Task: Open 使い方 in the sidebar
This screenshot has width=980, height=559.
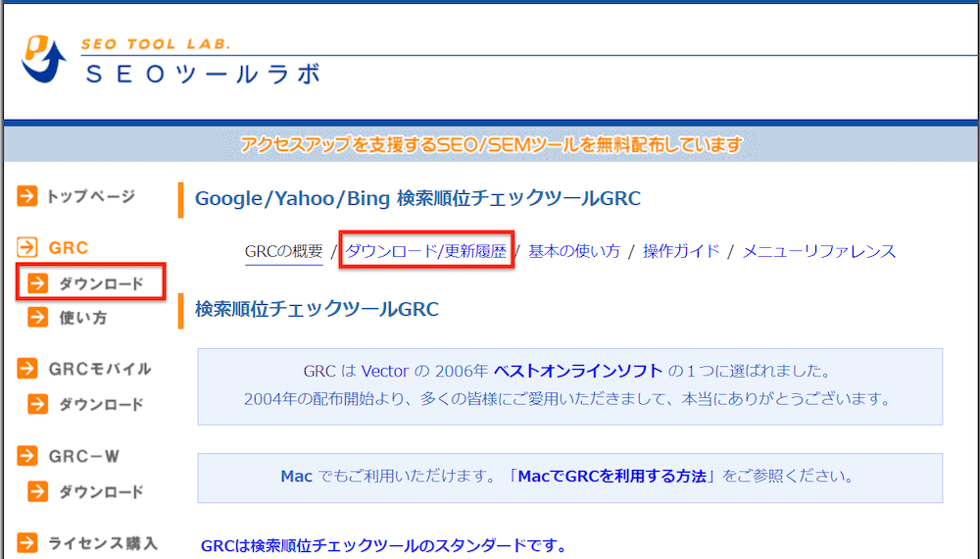Action: click(83, 318)
